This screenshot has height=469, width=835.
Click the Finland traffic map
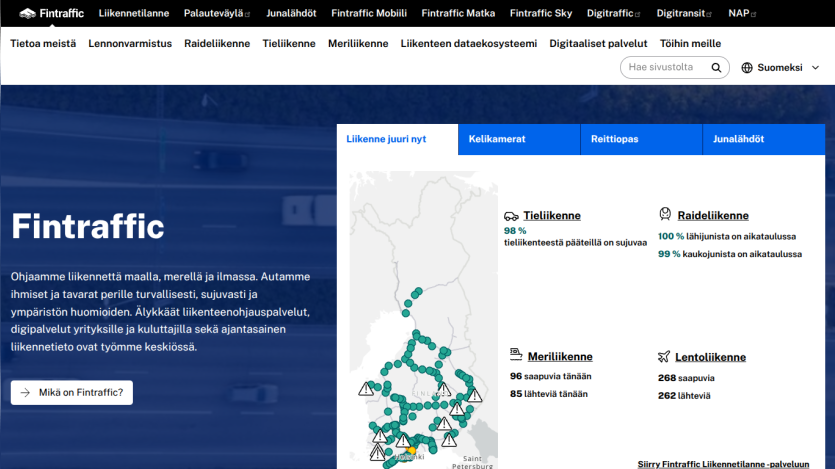[x=424, y=320]
